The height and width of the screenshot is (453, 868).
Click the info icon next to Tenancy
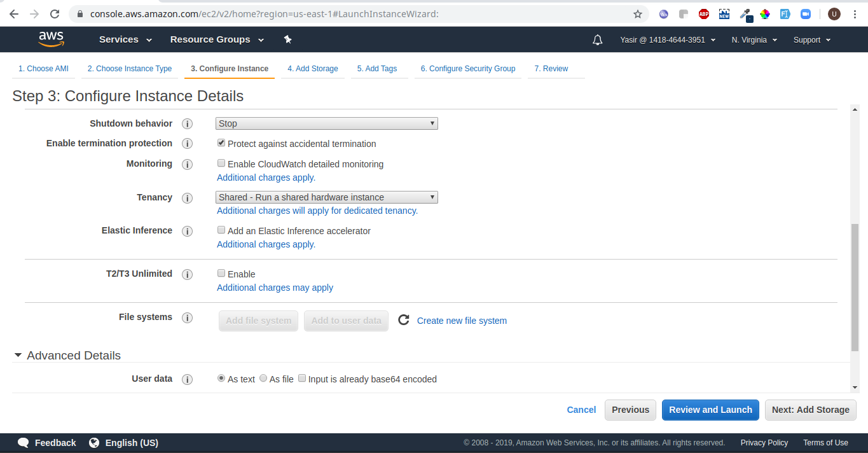(187, 198)
